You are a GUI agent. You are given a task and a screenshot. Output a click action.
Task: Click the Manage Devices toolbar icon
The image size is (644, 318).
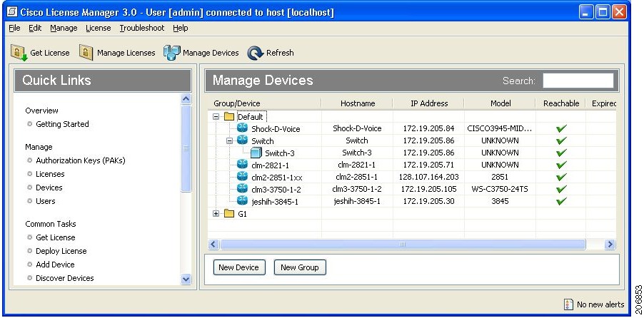pyautogui.click(x=171, y=53)
